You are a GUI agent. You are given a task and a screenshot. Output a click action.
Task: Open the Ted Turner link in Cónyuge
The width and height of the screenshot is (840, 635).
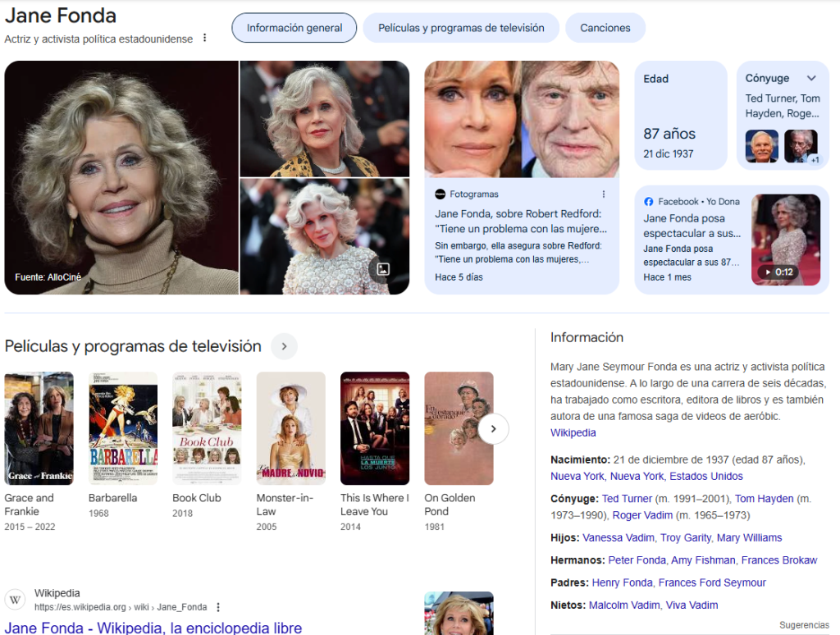[x=627, y=499]
